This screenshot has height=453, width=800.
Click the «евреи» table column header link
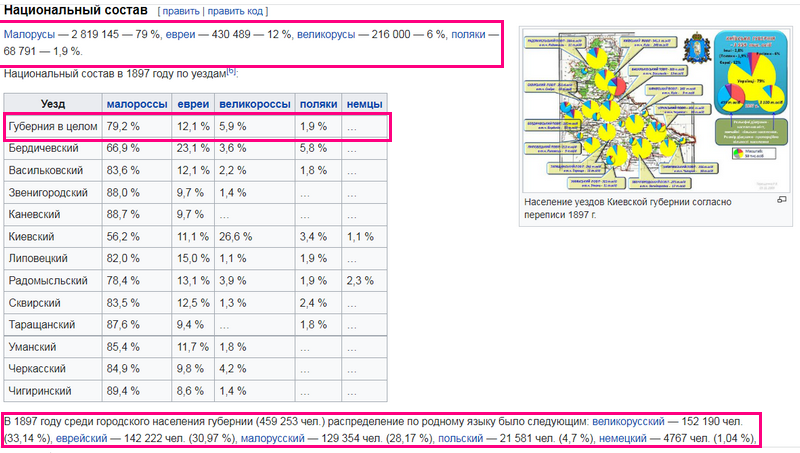pyautogui.click(x=193, y=104)
